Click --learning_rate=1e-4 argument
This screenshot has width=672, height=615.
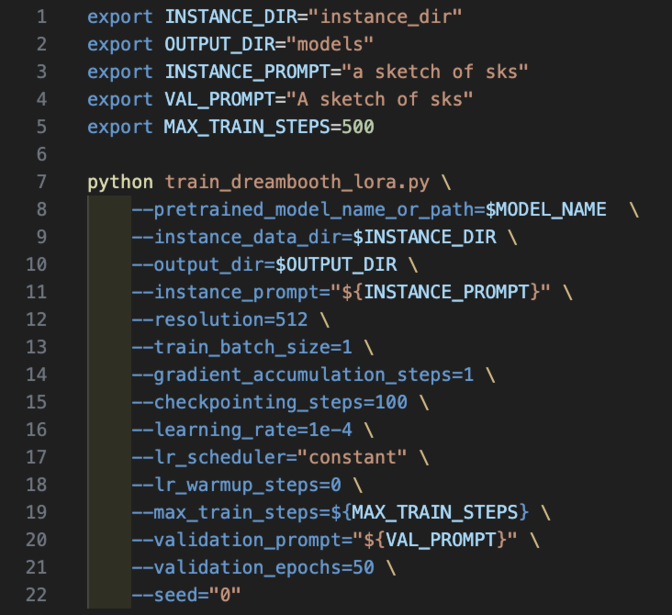point(242,429)
